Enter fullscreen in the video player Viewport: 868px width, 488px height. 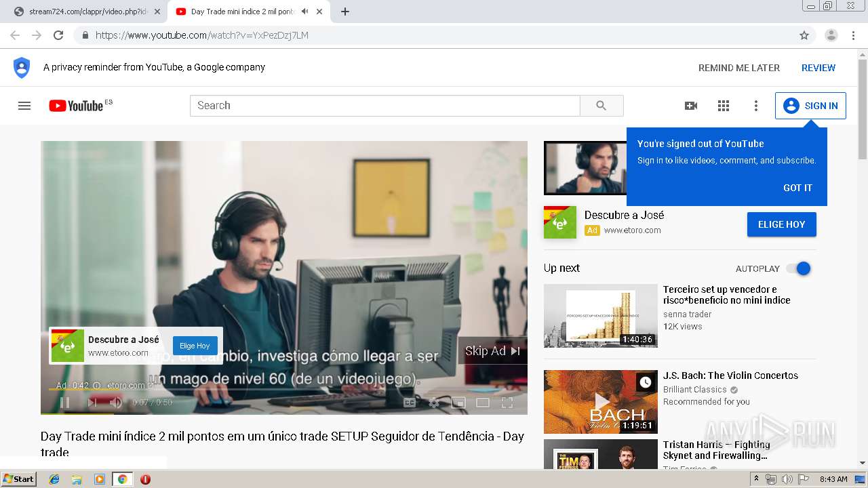pyautogui.click(x=507, y=403)
